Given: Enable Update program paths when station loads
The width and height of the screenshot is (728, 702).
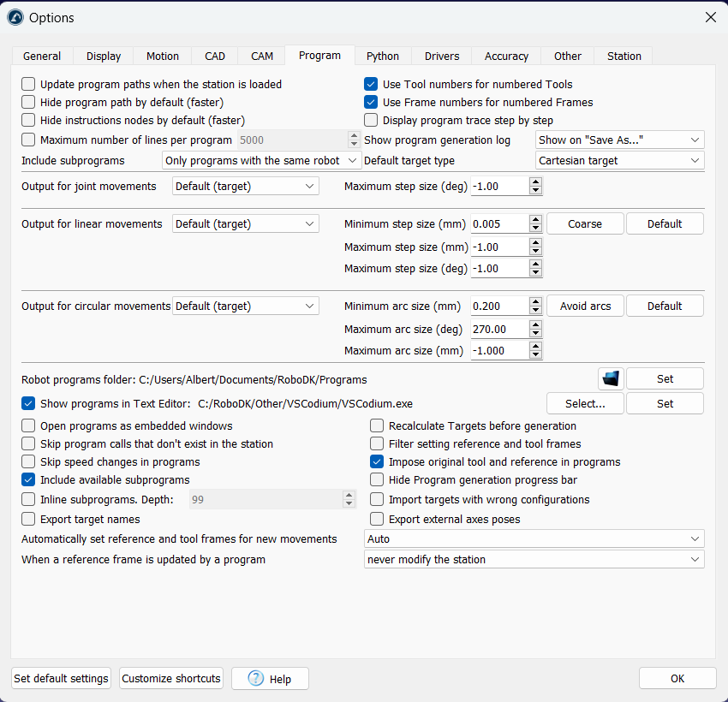Looking at the screenshot, I should tap(29, 84).
